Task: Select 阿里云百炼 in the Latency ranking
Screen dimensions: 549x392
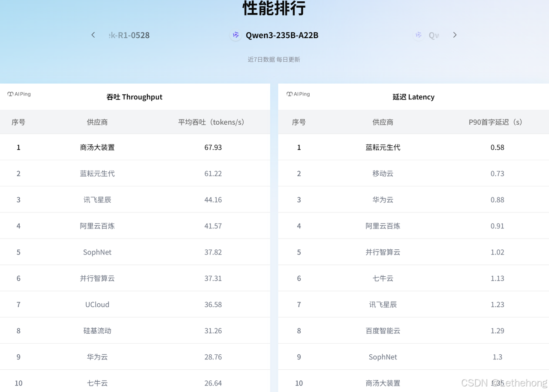Action: 383,226
